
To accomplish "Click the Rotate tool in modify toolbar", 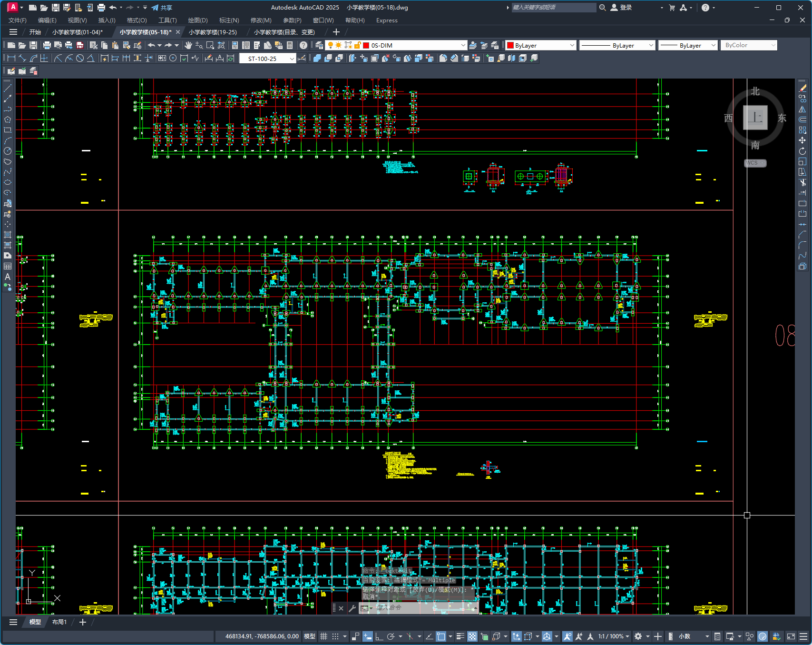I will pyautogui.click(x=802, y=151).
